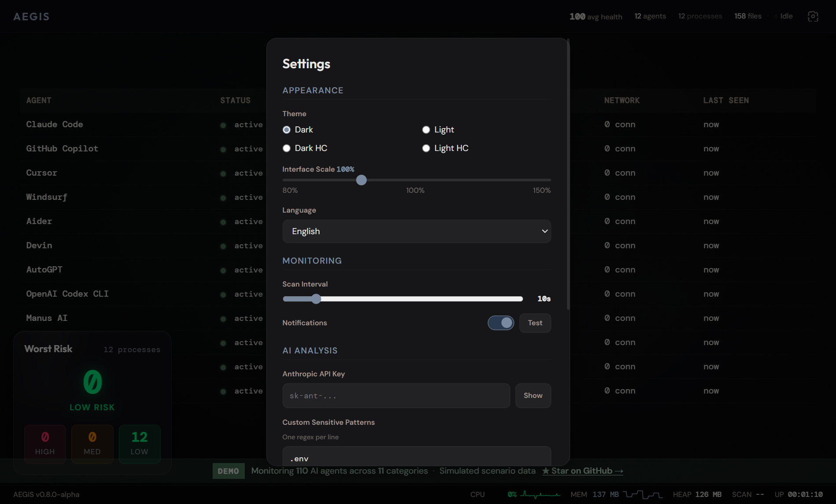
Task: Sort by the AGENT column header
Action: 39,100
